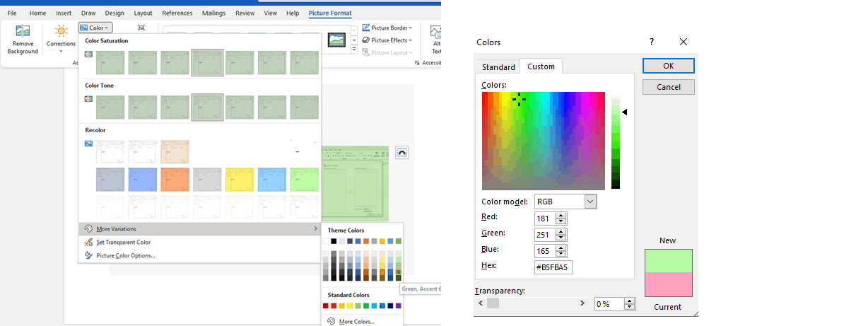The height and width of the screenshot is (326, 868).
Task: Click the Green value input field
Action: pos(545,235)
